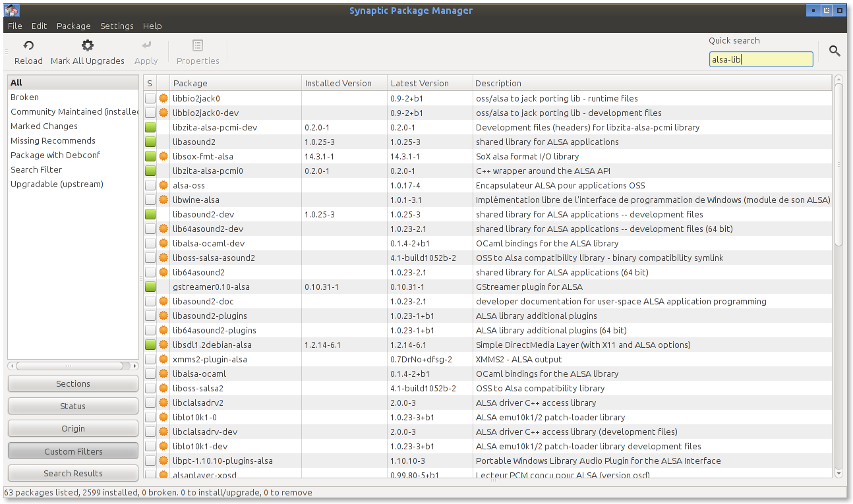This screenshot has height=504, width=853.
Task: Open the Settings menu
Action: coord(117,26)
